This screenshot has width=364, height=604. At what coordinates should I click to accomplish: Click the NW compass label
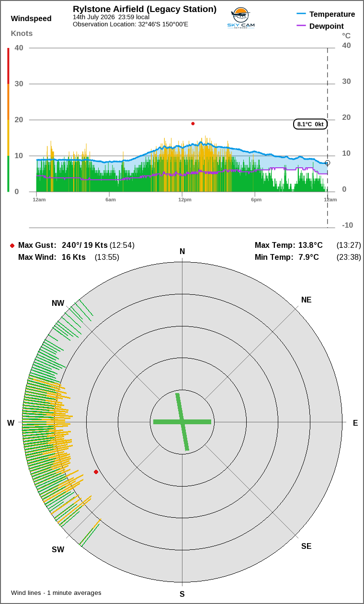coord(58,303)
